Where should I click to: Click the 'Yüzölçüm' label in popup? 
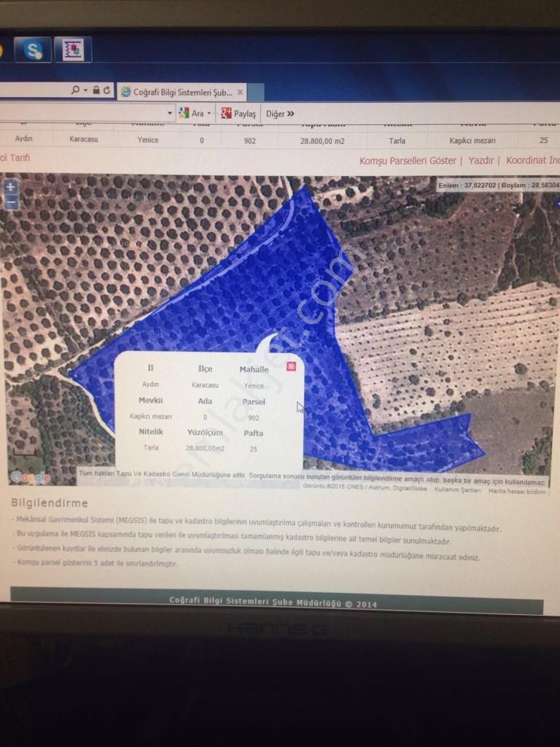[205, 432]
